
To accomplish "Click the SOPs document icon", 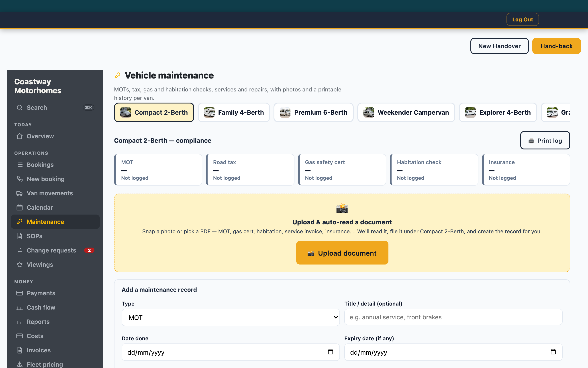I will coord(20,236).
